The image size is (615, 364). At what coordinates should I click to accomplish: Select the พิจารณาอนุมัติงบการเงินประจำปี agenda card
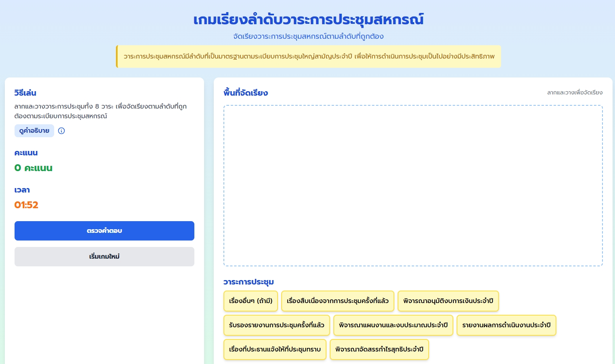point(448,301)
